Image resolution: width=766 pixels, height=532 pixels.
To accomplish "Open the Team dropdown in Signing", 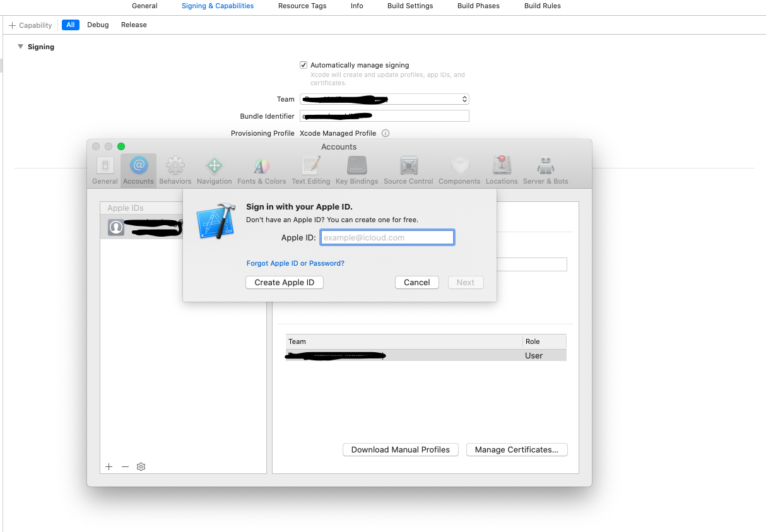I will 384,99.
